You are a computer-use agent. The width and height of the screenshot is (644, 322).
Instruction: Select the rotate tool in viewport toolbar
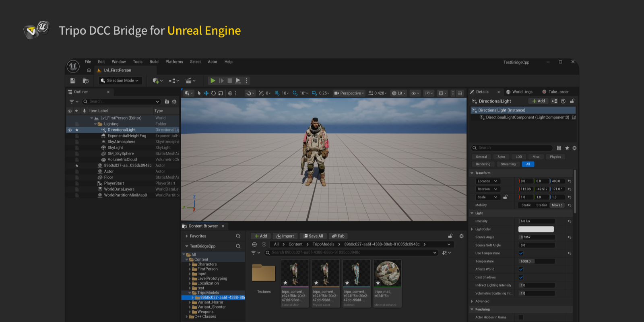pos(213,93)
